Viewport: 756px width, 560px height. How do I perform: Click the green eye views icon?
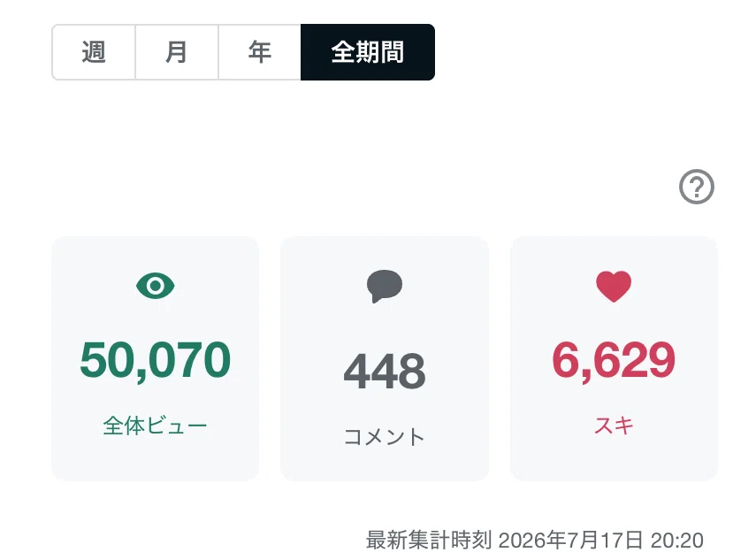[x=156, y=286]
